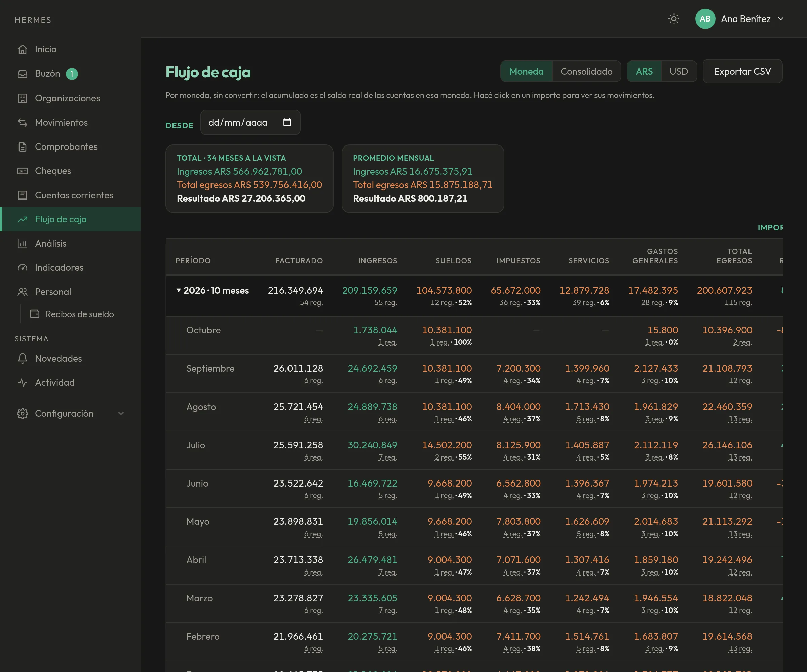Click the Novedades bell icon
The height and width of the screenshot is (672, 807).
22,358
